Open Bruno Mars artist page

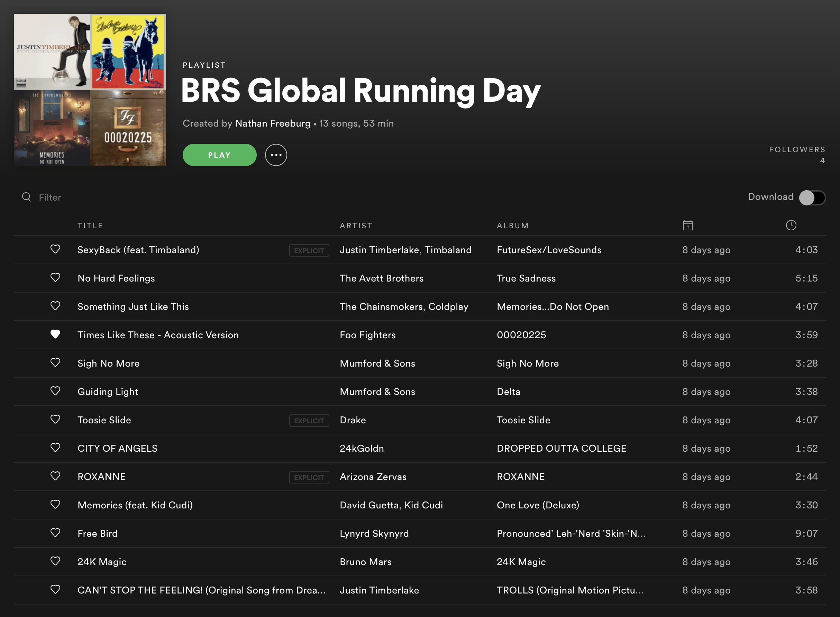(366, 562)
